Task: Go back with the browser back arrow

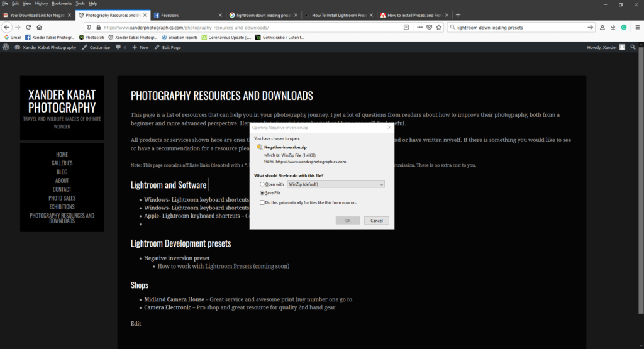Action: pyautogui.click(x=6, y=27)
